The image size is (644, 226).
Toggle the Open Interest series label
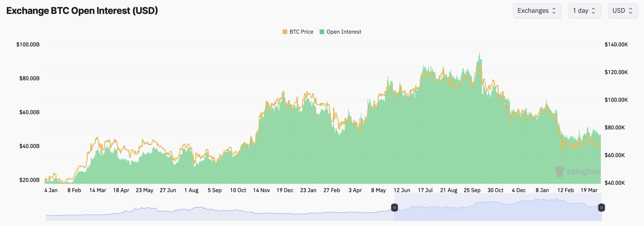coord(344,32)
